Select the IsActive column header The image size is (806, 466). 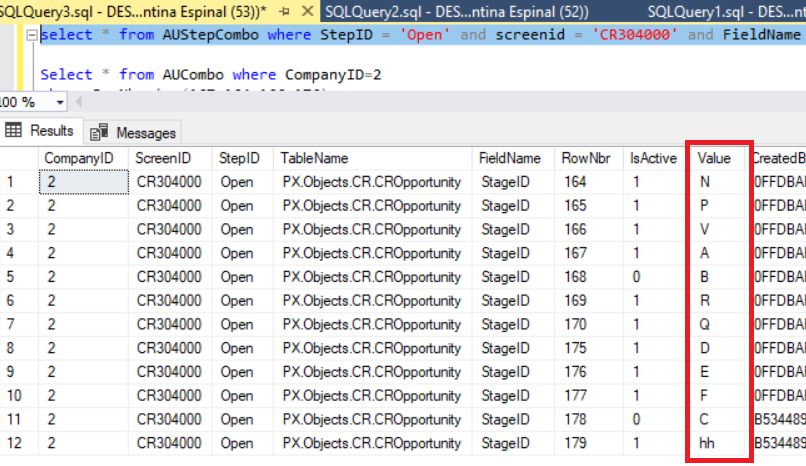coord(654,158)
